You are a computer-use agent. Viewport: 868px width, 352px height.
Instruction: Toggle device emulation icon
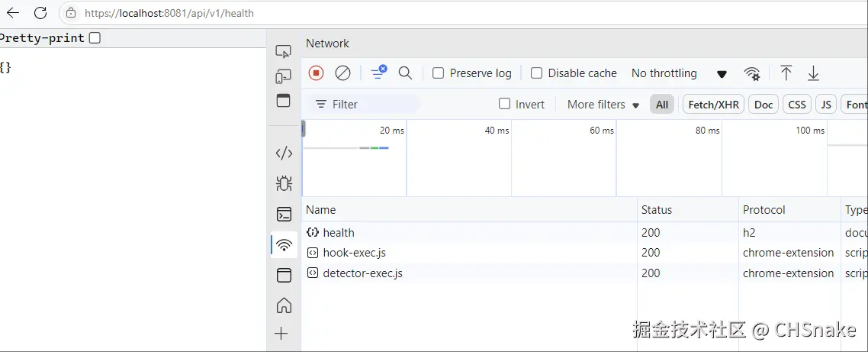coord(284,76)
